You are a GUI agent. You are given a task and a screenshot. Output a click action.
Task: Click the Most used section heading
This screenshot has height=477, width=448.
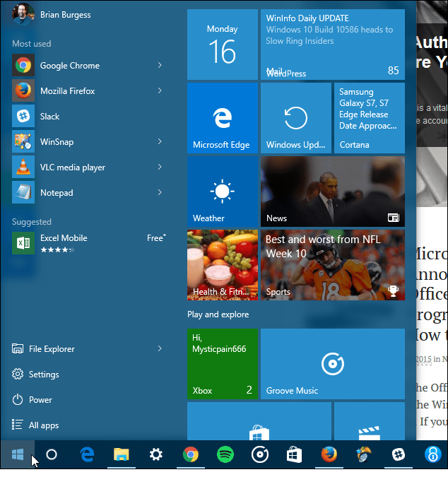click(x=32, y=44)
